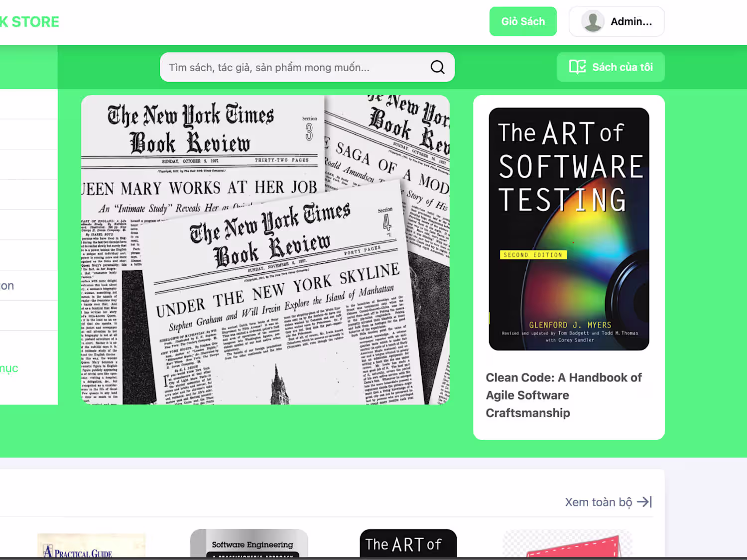Click the admin avatar icon
This screenshot has width=747, height=560.
(x=593, y=21)
